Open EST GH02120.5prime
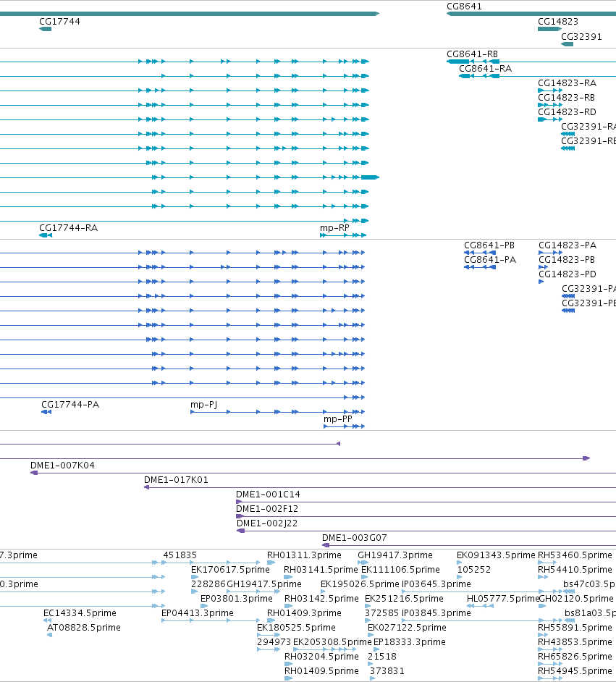 click(x=575, y=599)
